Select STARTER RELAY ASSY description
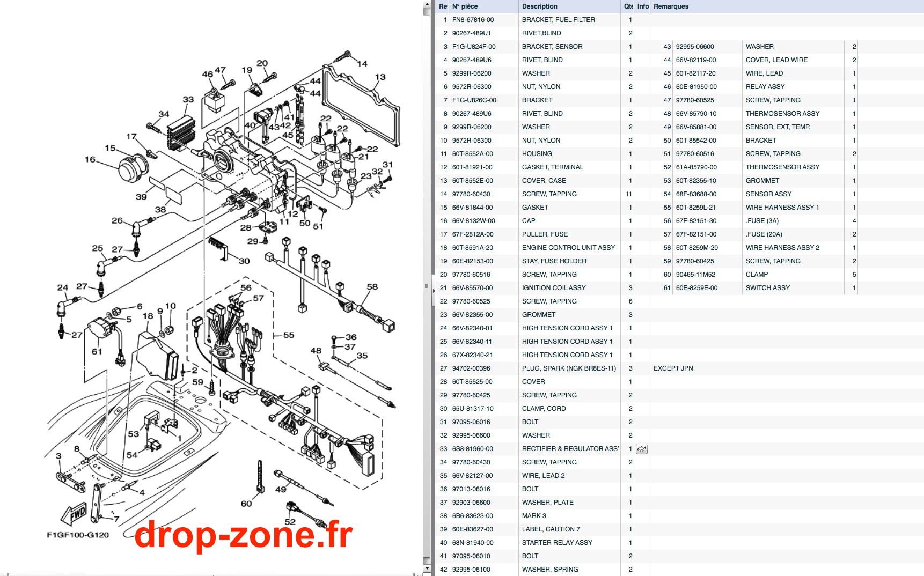 tap(557, 543)
